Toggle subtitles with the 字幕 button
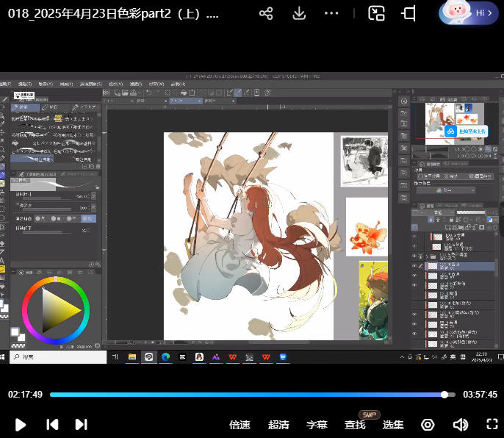The height and width of the screenshot is (438, 504). (x=317, y=425)
